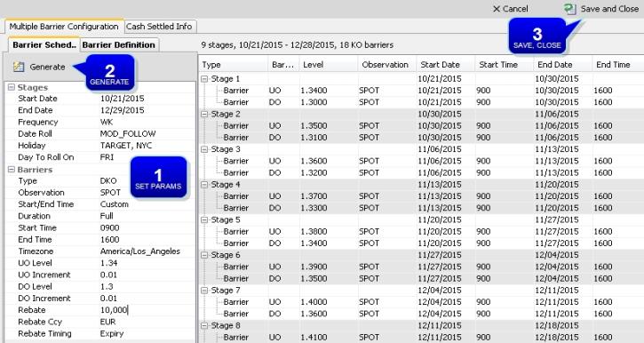Collapse the Stages property group
Screen dimensions: 644x343
(12, 87)
